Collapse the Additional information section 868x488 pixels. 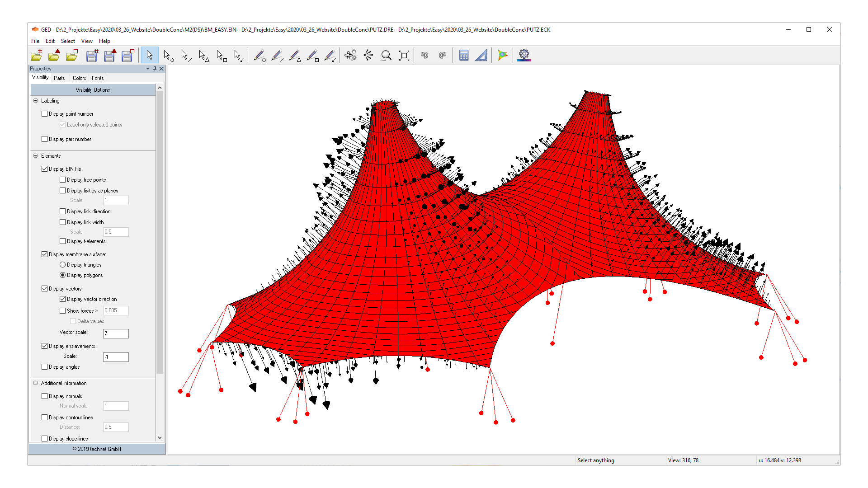pyautogui.click(x=35, y=383)
